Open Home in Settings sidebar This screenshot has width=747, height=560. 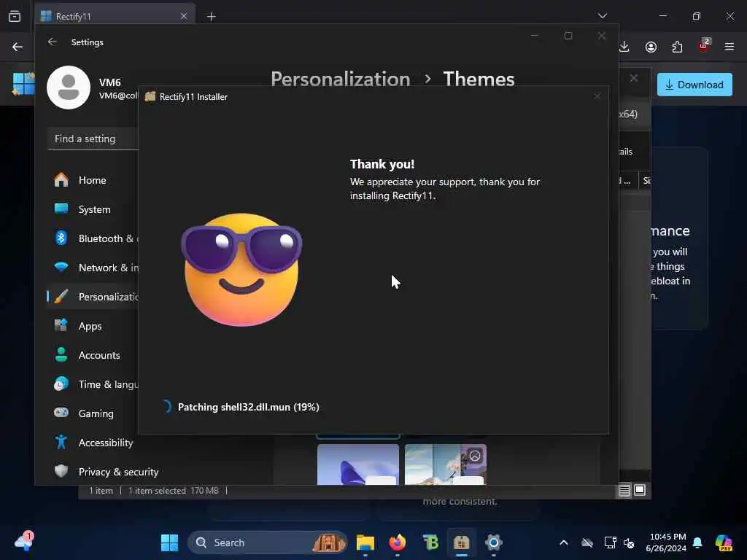coord(93,180)
